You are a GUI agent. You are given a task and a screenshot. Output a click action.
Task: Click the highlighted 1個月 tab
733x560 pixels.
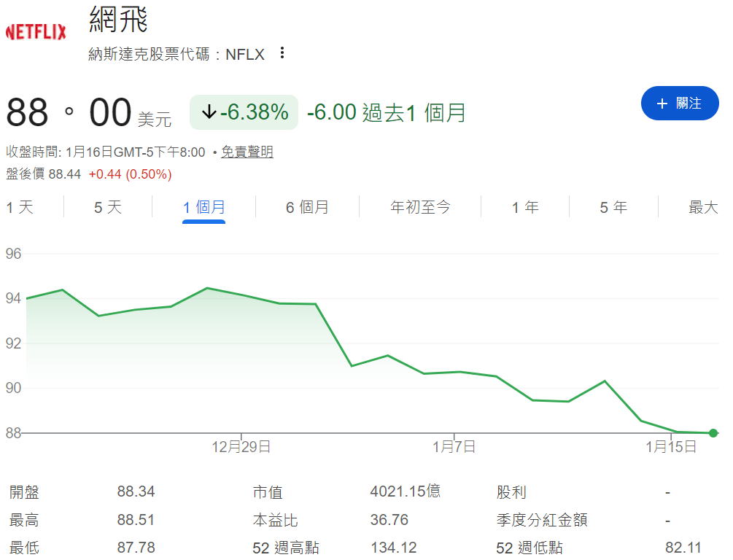click(x=203, y=207)
